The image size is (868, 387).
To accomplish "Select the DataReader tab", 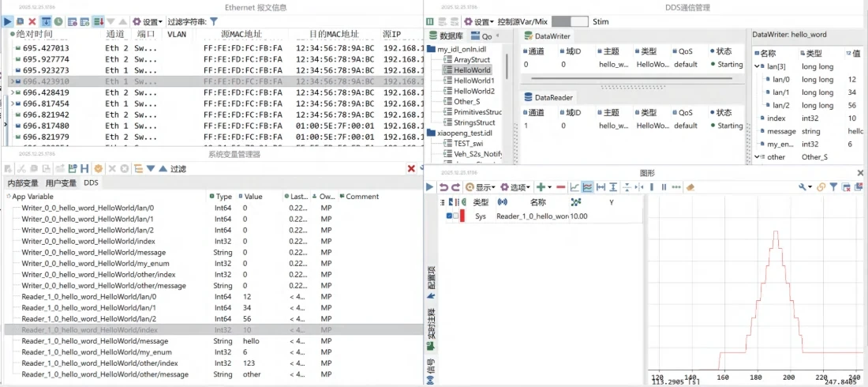I will click(548, 98).
